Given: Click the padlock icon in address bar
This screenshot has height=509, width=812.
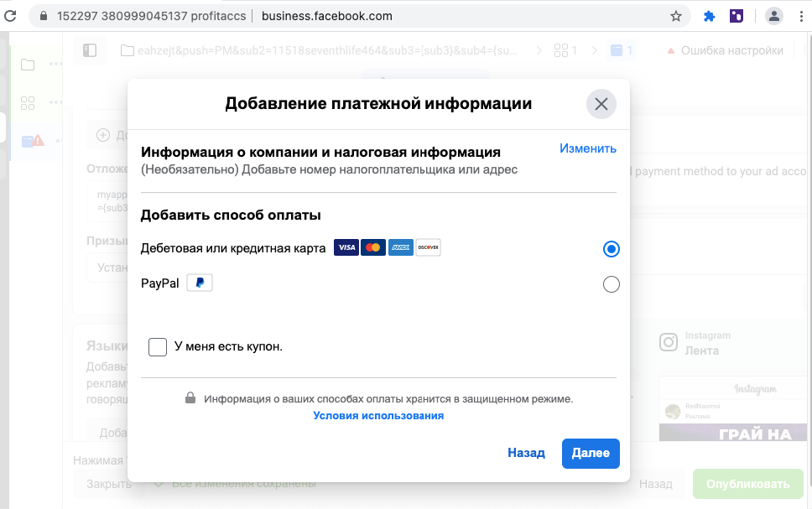Looking at the screenshot, I should point(44,16).
